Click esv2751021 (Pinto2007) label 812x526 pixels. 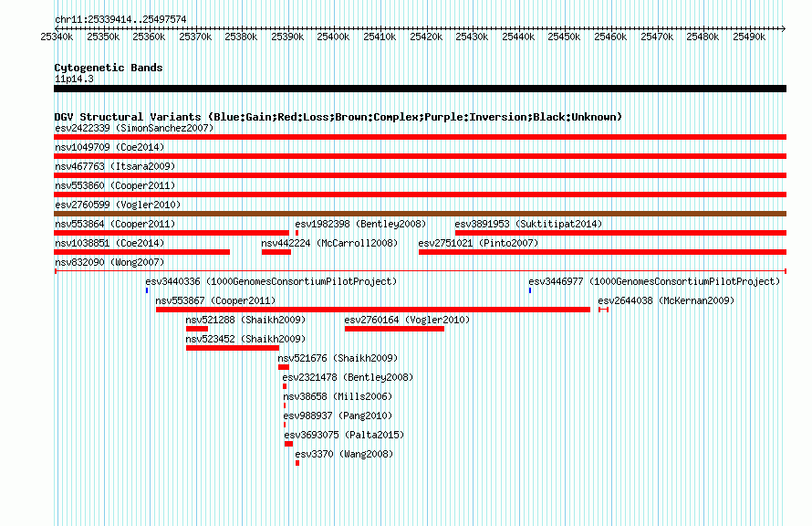pos(478,243)
